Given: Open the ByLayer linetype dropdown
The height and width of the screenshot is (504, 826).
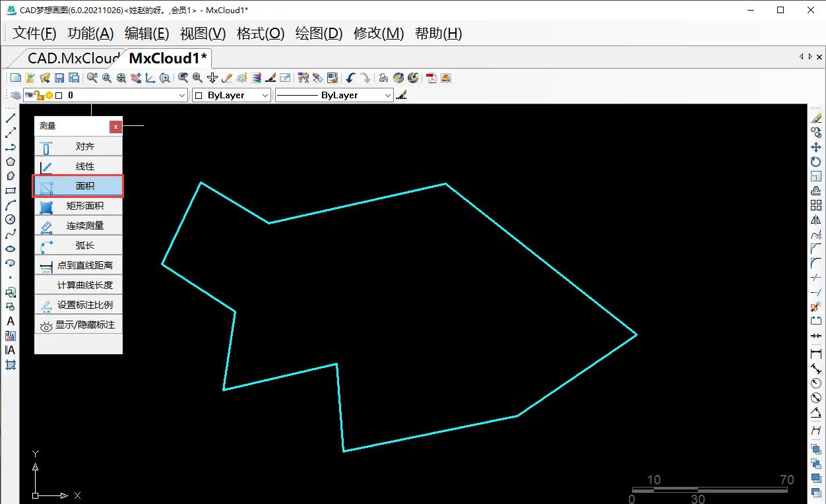Looking at the screenshot, I should pyautogui.click(x=388, y=96).
